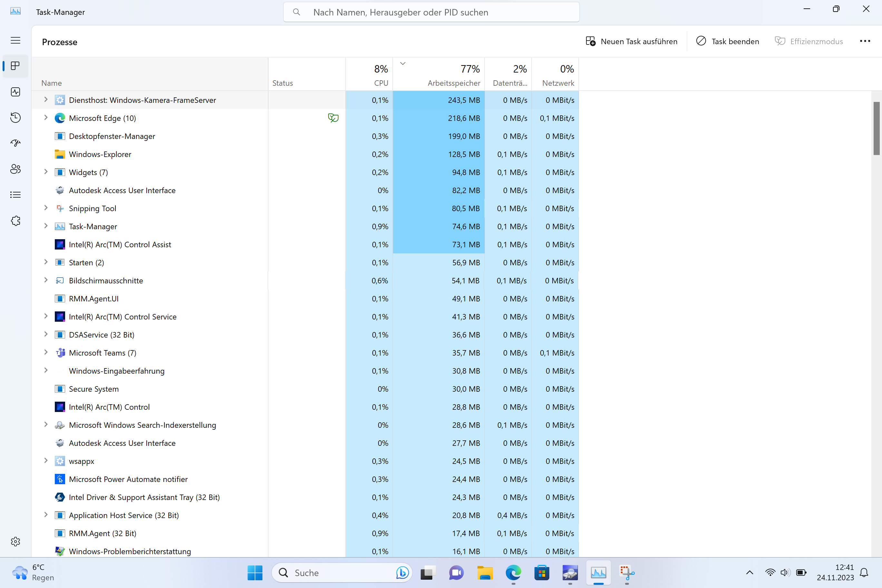Image resolution: width=882 pixels, height=588 pixels.
Task: Click the Edge efficiency mode leaf icon
Action: (x=333, y=118)
